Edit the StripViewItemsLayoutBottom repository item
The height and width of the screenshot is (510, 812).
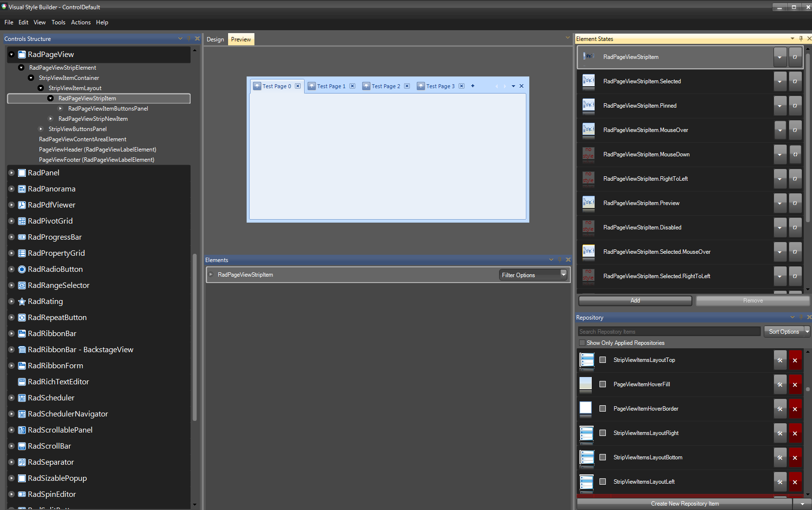780,458
